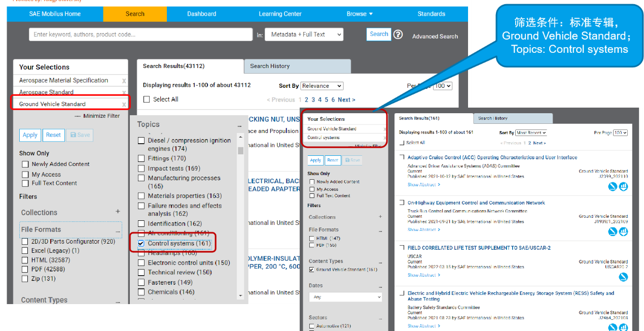Image resolution: width=644 pixels, height=331 pixels.
Task: Collapse the Topics panel using its minus icon
Action: pos(240,125)
